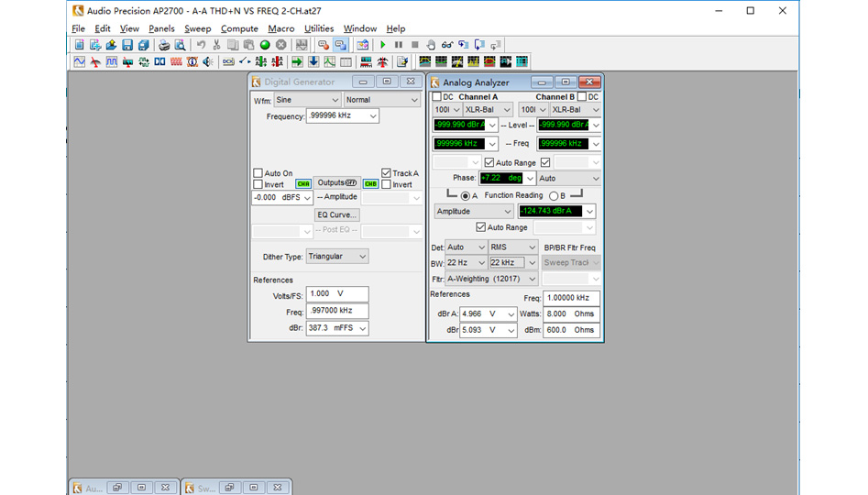The image size is (868, 495).
Task: Click the last cyan page toolbar icon
Action: coord(522,61)
